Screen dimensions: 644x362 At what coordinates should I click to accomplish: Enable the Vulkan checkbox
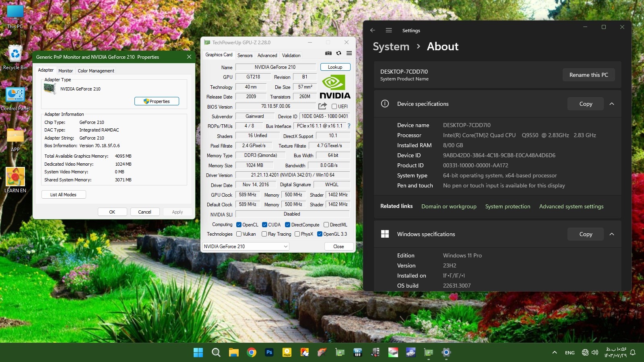(x=239, y=234)
